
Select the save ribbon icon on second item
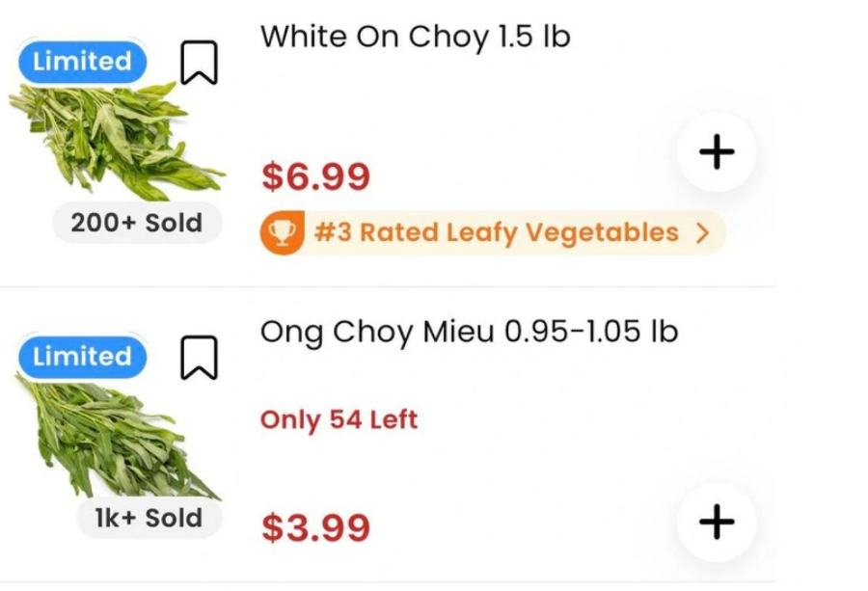click(199, 359)
